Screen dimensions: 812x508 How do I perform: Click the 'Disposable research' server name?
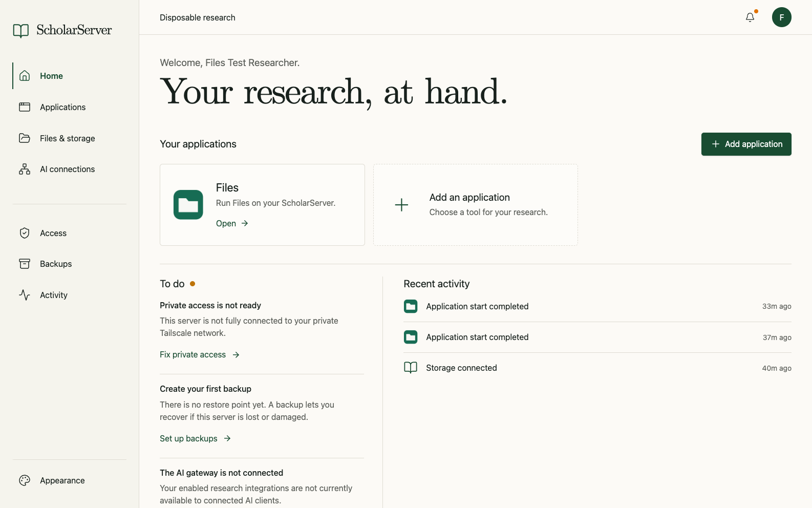198,17
